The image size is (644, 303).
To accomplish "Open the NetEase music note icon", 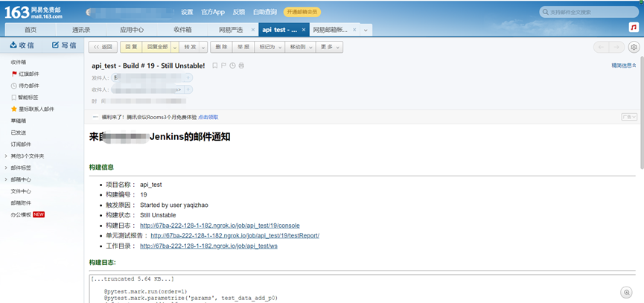I will point(634,27).
